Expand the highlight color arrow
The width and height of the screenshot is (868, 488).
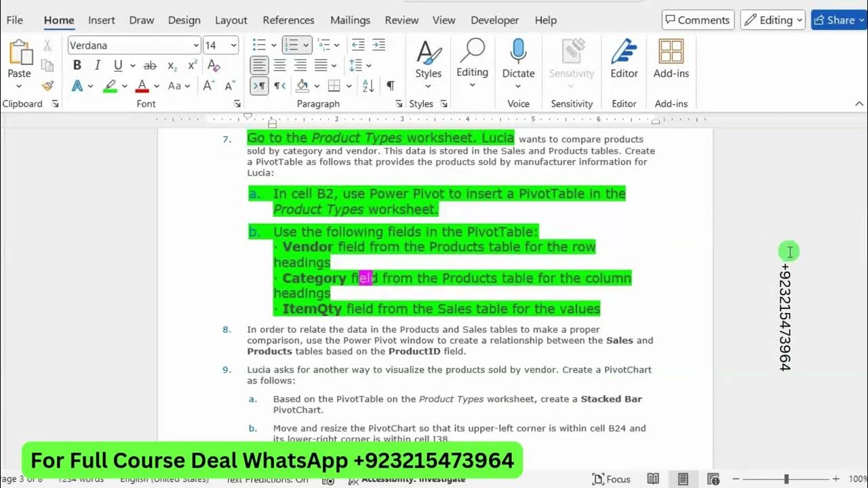click(124, 86)
